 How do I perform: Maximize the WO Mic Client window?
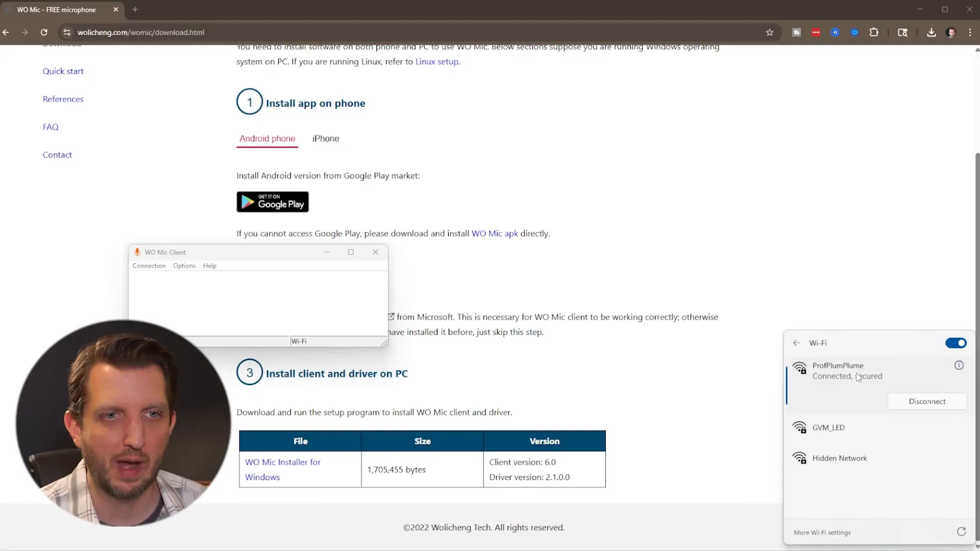351,252
